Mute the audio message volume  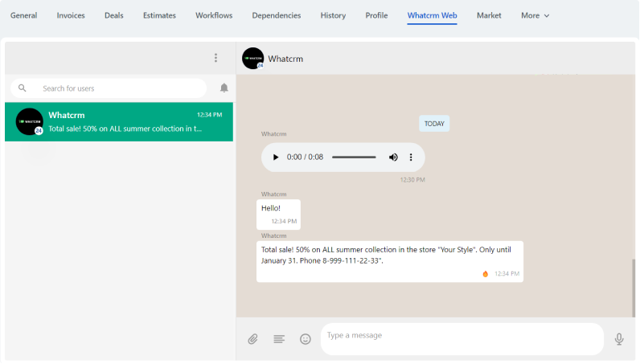(393, 157)
